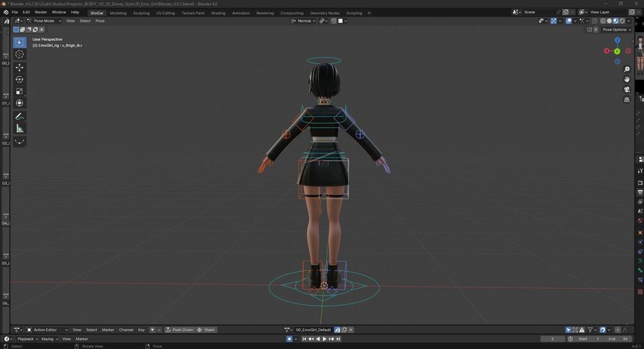Screen dimensions: 644x349
Task: Click the blue Z axis on navigation gizmo
Action: tap(617, 40)
